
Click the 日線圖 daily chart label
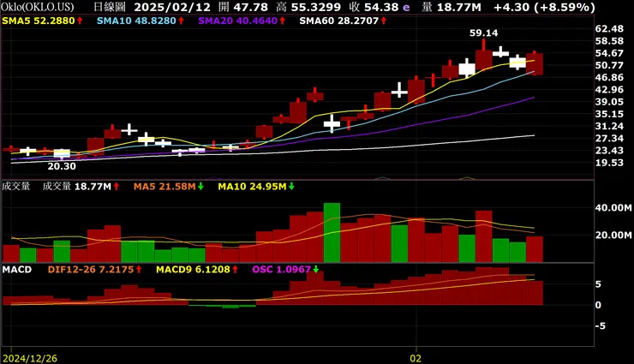[x=110, y=7]
